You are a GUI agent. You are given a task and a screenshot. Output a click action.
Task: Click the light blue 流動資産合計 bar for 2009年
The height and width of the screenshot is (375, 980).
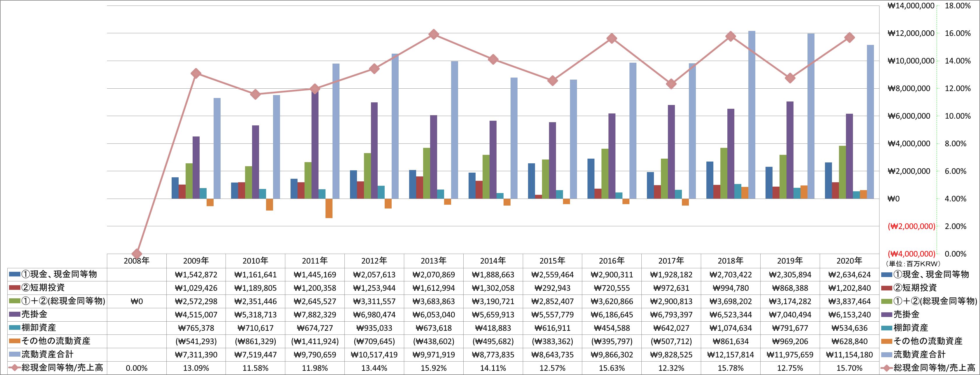coord(217,148)
